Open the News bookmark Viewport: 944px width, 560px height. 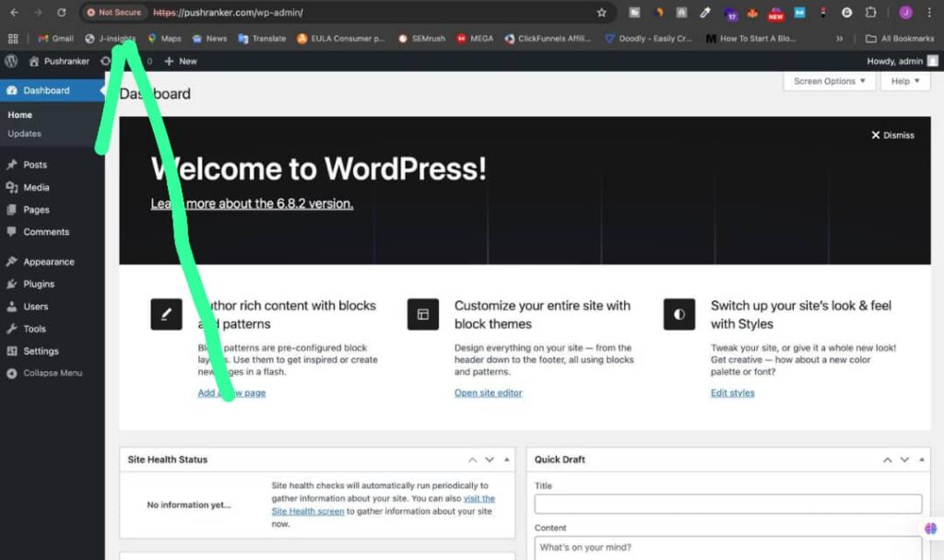point(209,39)
